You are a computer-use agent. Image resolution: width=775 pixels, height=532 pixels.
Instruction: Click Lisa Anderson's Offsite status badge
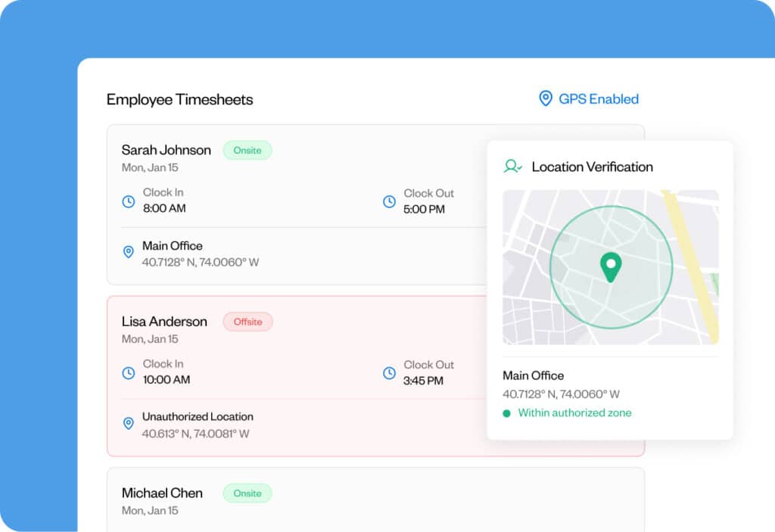coord(247,322)
